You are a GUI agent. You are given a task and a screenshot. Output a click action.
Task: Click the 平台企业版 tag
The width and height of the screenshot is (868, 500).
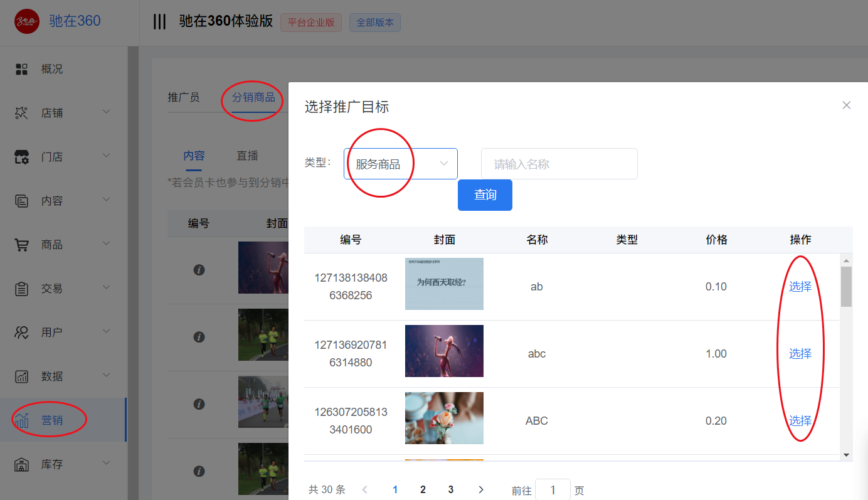311,23
